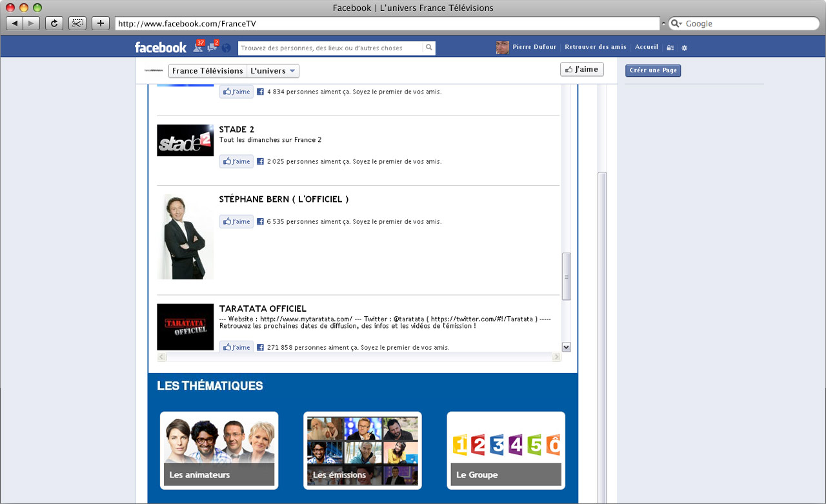Go to Accueil home link
The image size is (826, 504).
click(647, 47)
